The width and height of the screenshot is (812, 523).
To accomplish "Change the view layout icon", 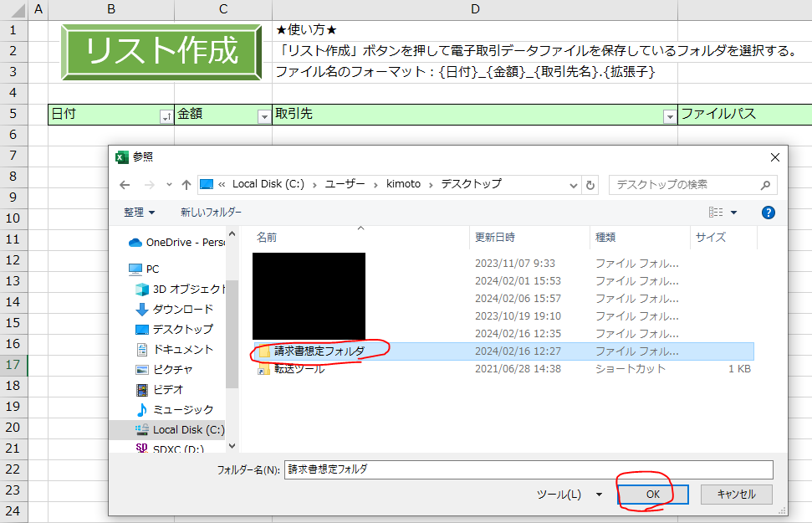I will (716, 213).
